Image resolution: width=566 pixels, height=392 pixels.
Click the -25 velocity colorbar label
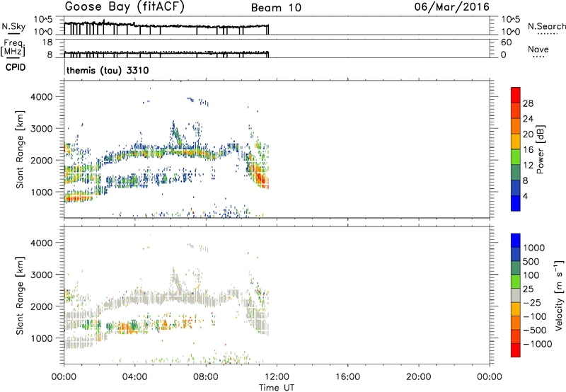click(532, 303)
